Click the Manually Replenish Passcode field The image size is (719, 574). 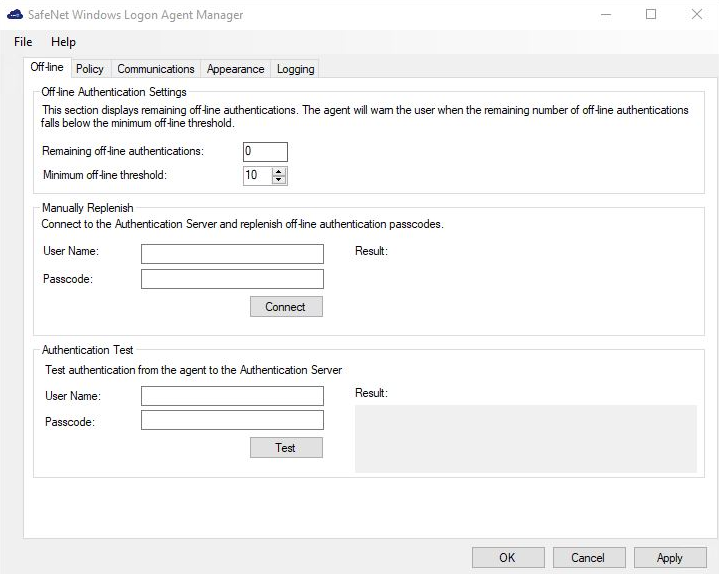pos(232,279)
